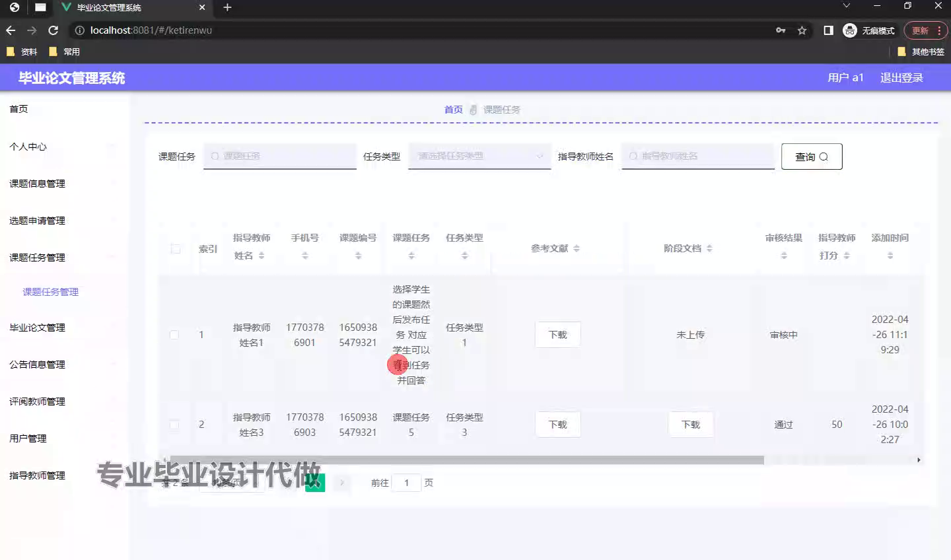The image size is (951, 560).
Task: Sort by 阶段文档 column arrows
Action: (x=709, y=248)
